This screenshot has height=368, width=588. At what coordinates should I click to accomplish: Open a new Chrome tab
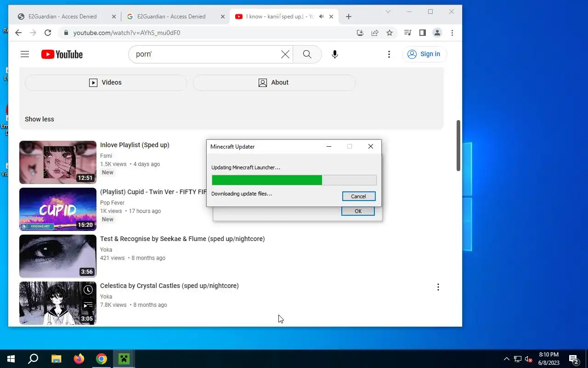349,17
